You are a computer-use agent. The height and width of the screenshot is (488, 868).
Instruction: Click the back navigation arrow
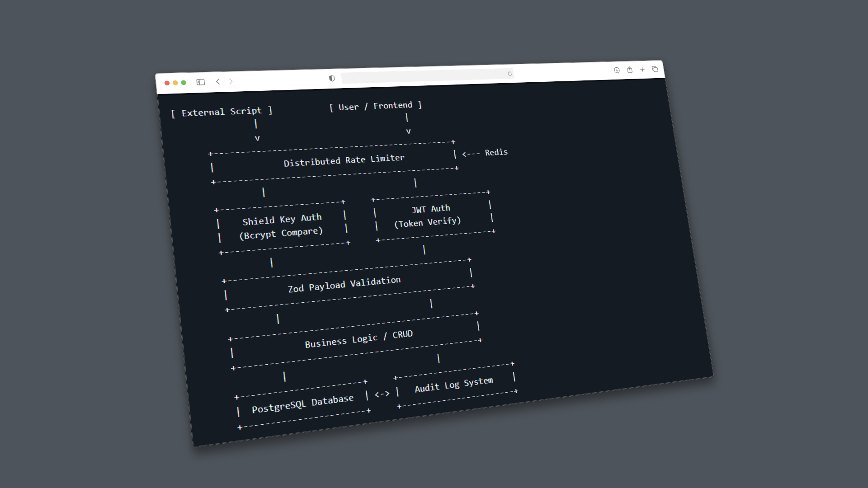coord(218,81)
